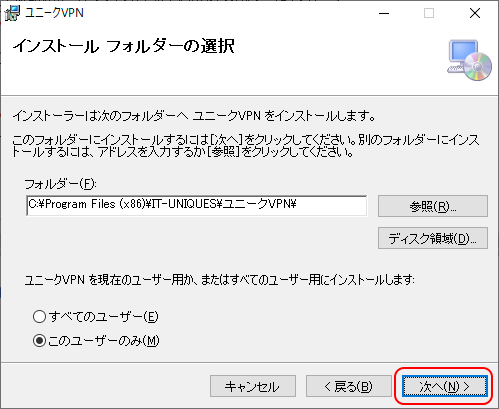Click into the フォルダー path text box
This screenshot has width=499, height=409.
coord(197,206)
